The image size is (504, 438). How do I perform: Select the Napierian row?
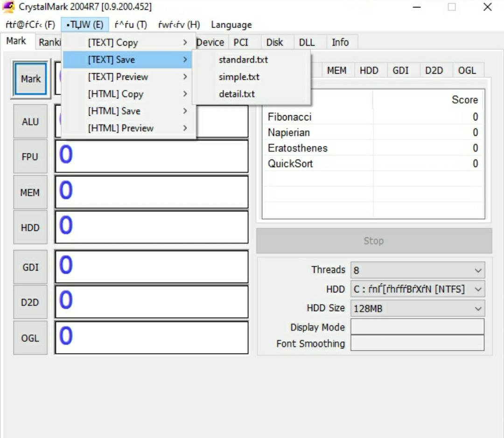coord(373,132)
